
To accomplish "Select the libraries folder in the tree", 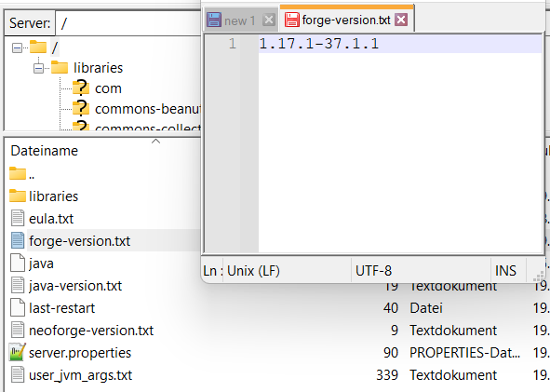I will click(98, 68).
